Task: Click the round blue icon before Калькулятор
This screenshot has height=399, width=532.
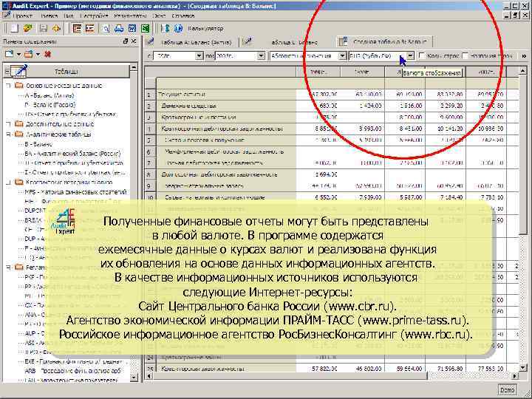Action: click(x=178, y=29)
